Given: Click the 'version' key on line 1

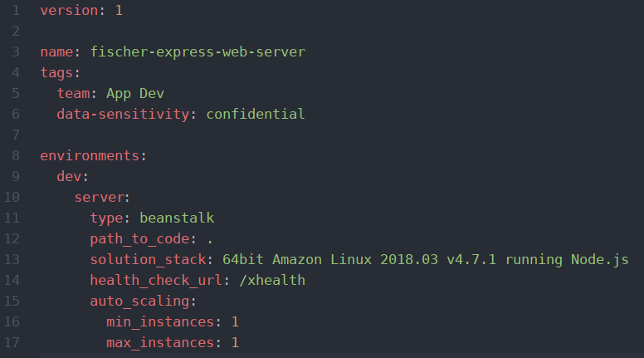Looking at the screenshot, I should click(x=69, y=10).
